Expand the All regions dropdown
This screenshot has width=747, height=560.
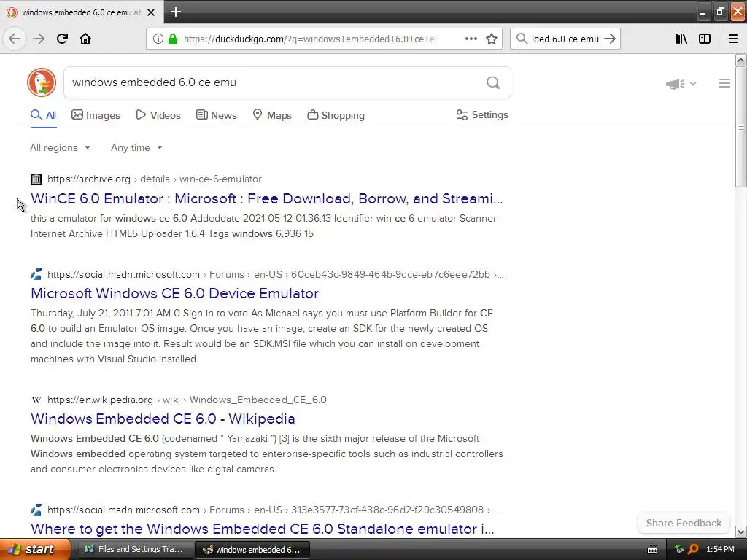click(x=60, y=147)
